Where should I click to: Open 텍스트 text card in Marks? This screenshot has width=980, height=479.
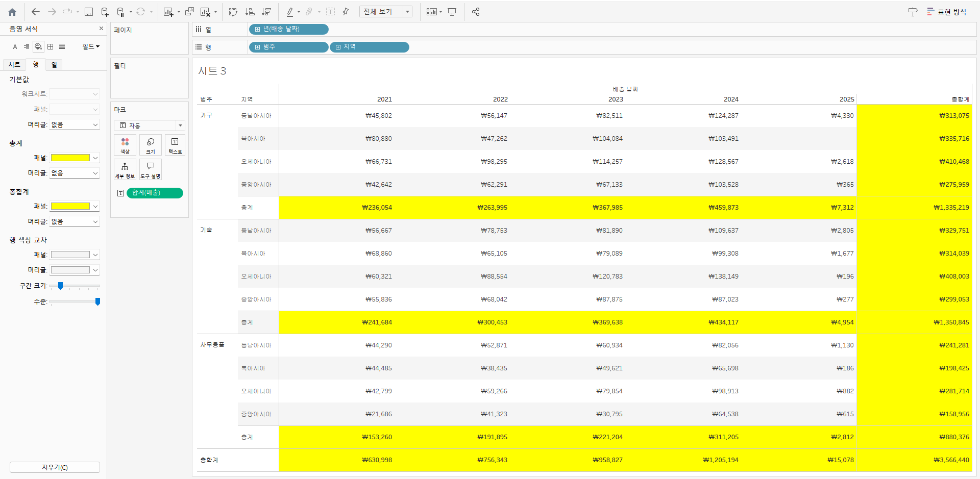pos(175,145)
